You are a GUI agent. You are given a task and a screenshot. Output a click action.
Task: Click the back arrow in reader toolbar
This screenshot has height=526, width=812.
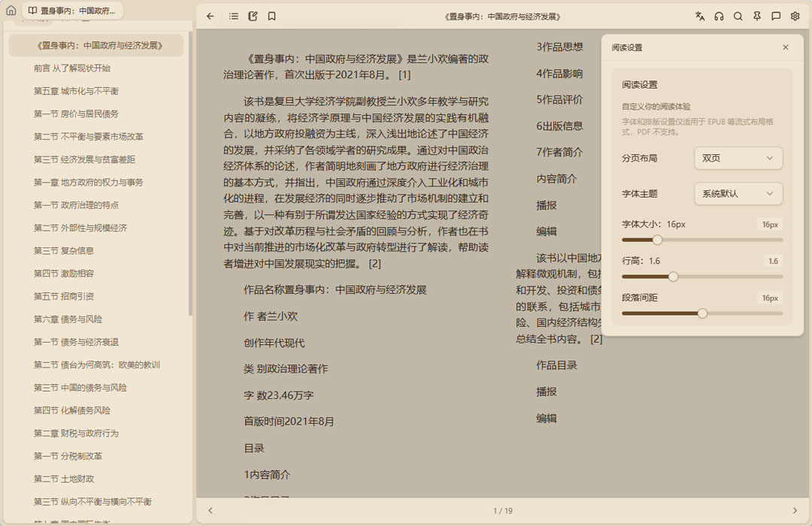211,16
